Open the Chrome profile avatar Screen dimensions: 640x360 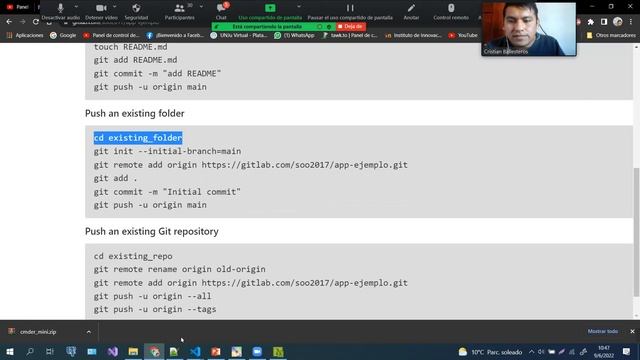(x=618, y=22)
